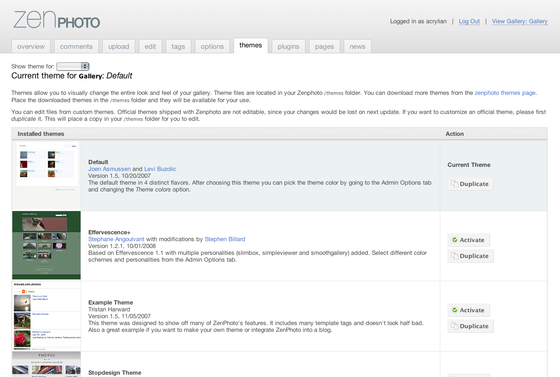Duplicate the Default theme
The width and height of the screenshot is (560, 377).
(470, 184)
